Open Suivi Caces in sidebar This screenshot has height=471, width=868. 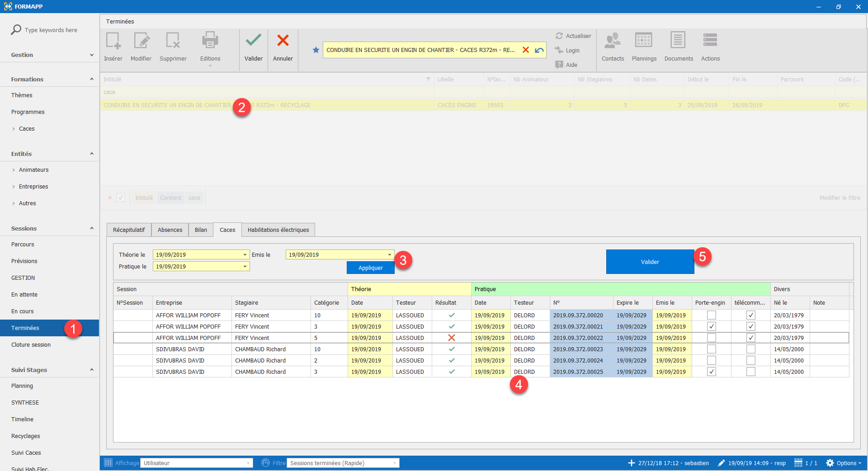(x=26, y=452)
